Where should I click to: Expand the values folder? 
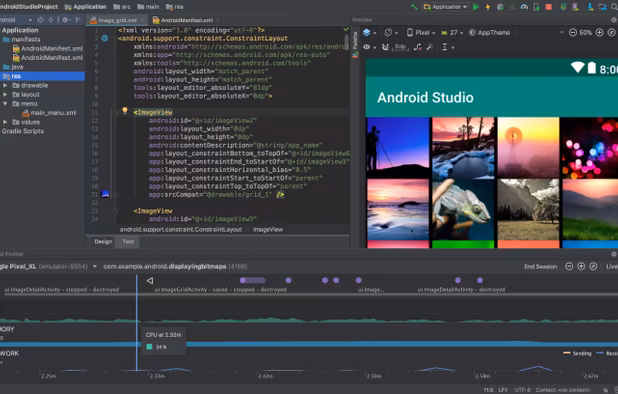[5, 122]
